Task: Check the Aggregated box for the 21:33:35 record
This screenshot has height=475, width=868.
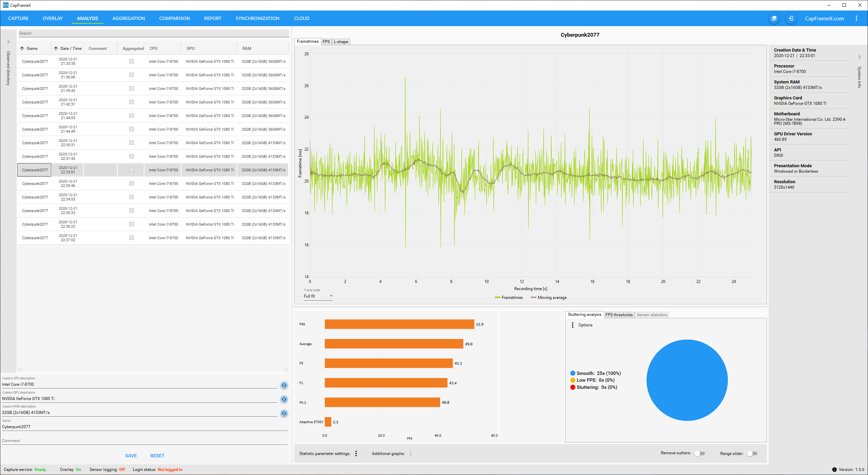Action: [132, 61]
